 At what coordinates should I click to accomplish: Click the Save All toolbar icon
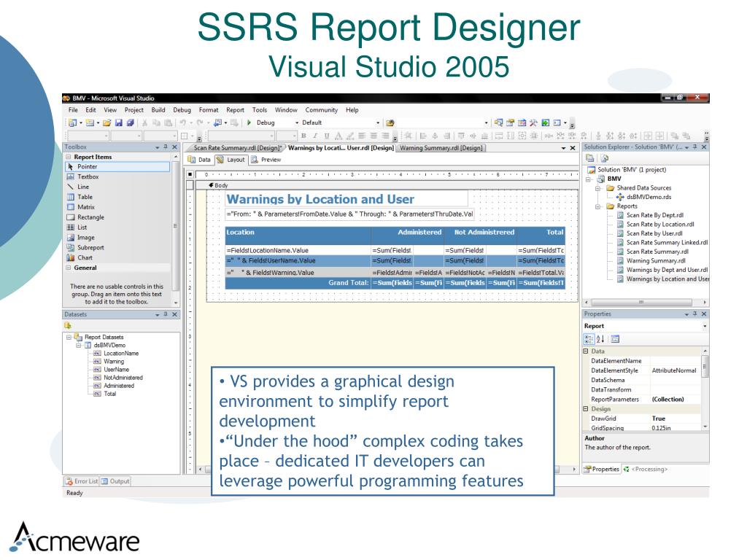130,122
